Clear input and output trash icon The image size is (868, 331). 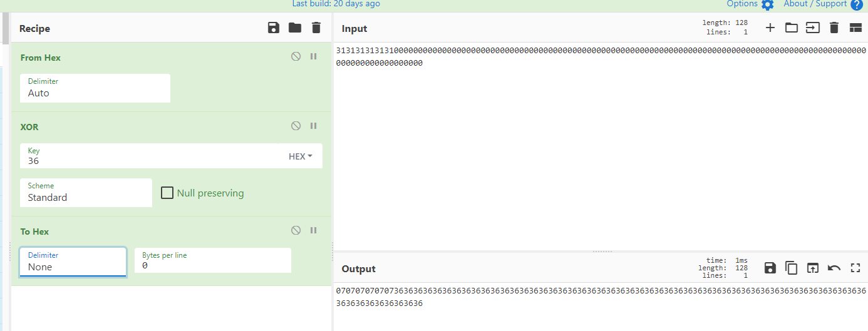[x=834, y=28]
